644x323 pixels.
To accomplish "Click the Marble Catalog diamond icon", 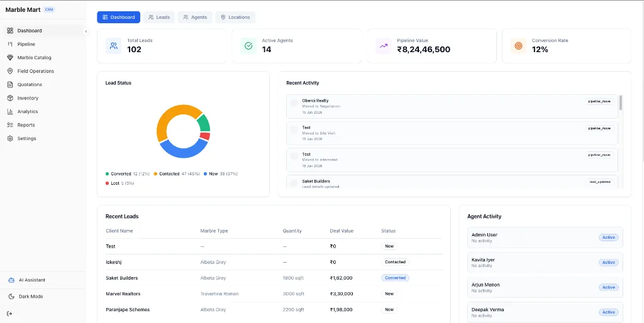I will (10, 58).
